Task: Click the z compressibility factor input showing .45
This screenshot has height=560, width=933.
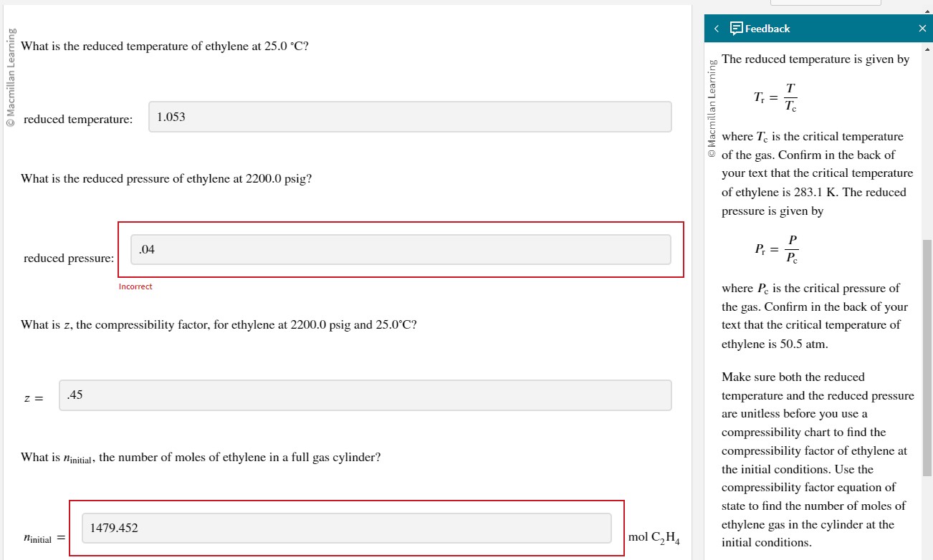Action: 365,395
